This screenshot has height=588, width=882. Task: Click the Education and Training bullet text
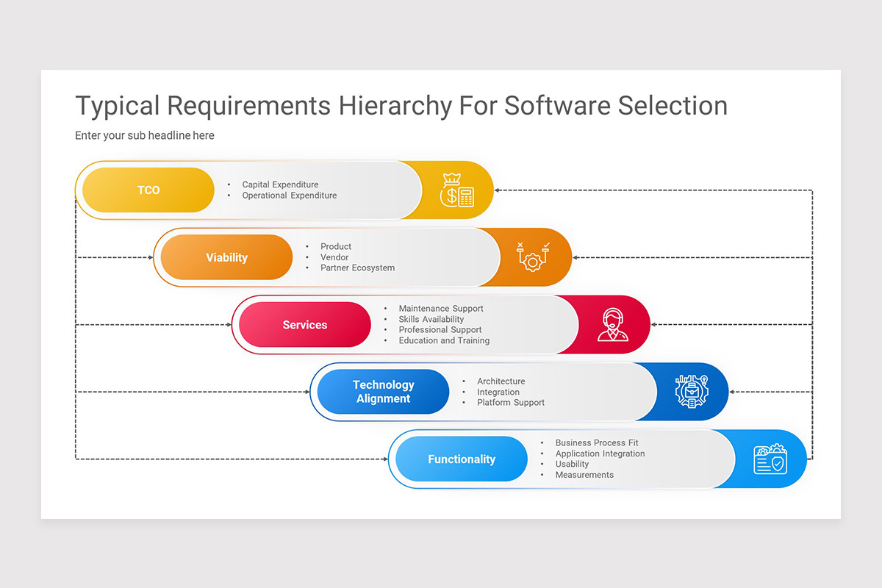[444, 340]
